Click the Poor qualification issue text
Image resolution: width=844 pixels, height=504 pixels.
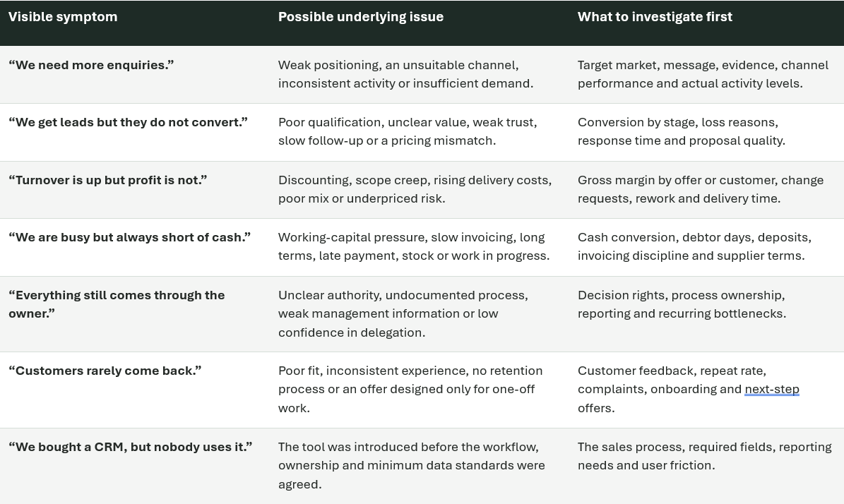tap(408, 131)
